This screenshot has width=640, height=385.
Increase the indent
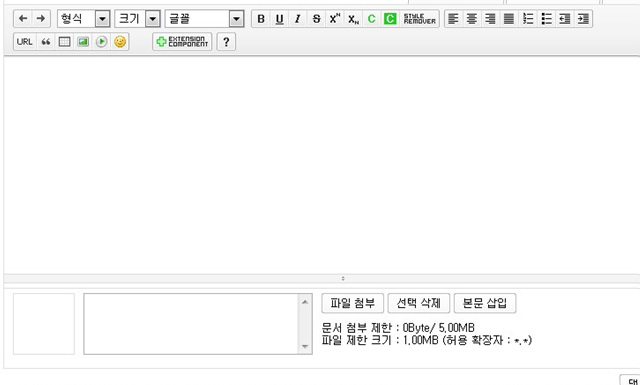coord(583,19)
